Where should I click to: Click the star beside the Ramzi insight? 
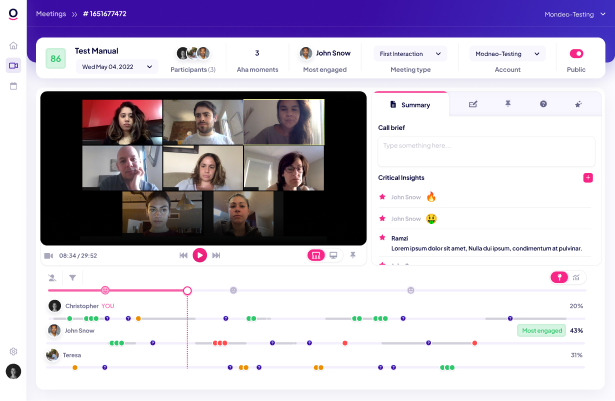coord(382,237)
